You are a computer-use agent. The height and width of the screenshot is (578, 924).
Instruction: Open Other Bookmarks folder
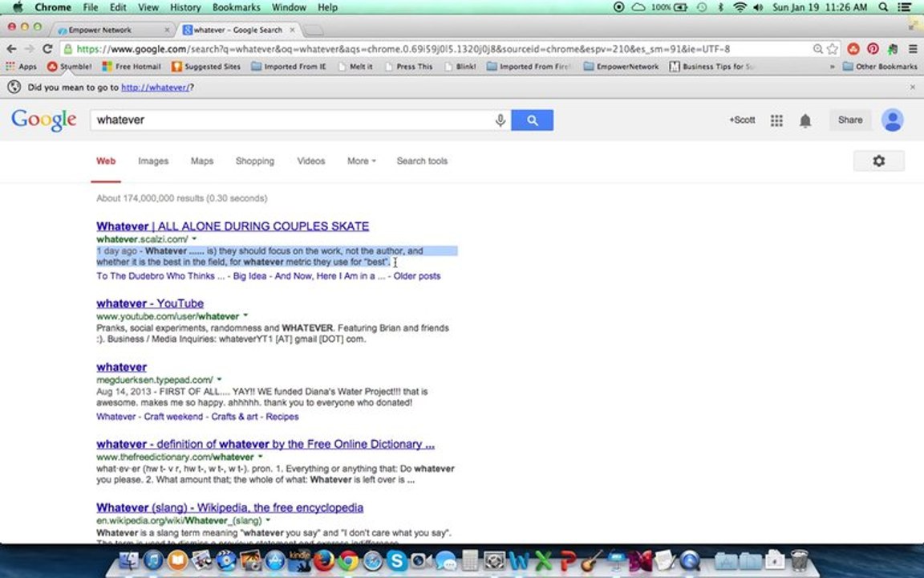(880, 67)
